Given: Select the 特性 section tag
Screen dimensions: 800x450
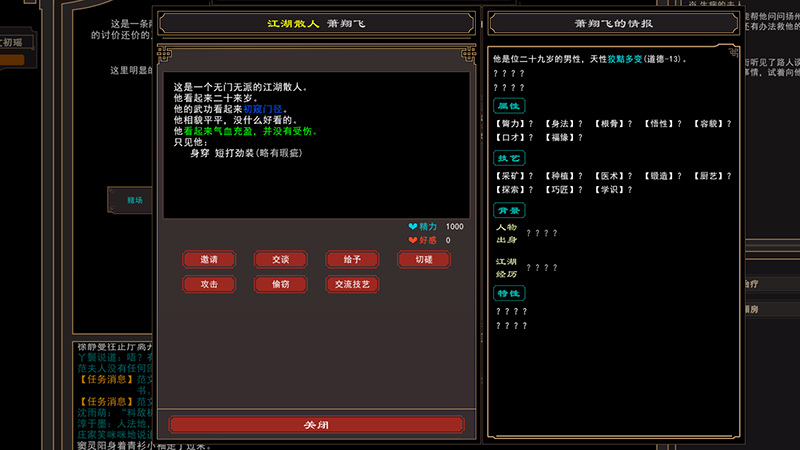Looking at the screenshot, I should (x=509, y=293).
